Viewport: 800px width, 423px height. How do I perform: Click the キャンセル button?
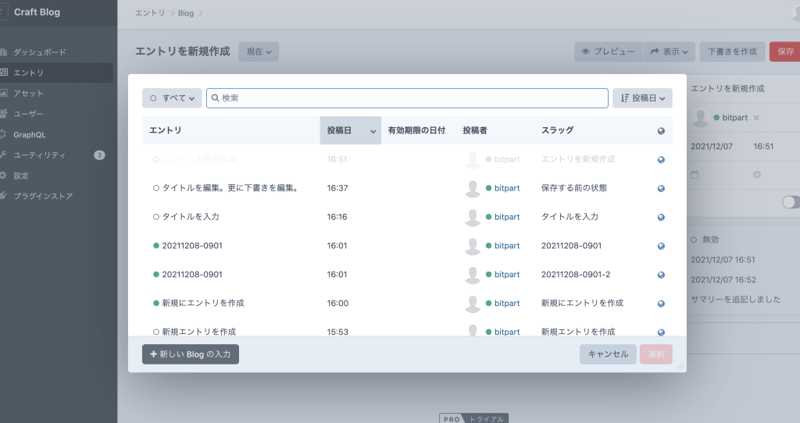pyautogui.click(x=607, y=354)
